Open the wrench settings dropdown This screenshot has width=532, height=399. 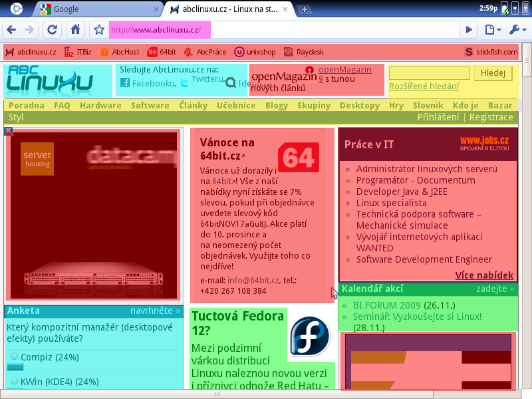pyautogui.click(x=517, y=30)
